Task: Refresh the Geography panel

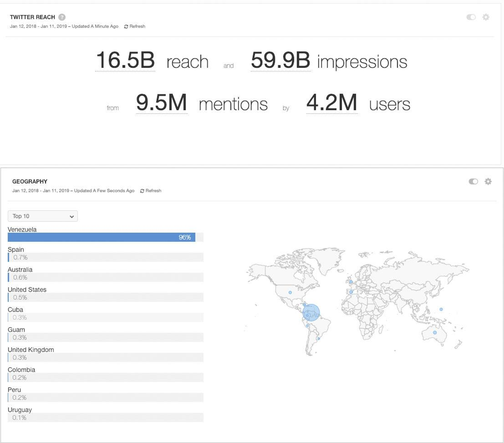Action: tap(151, 191)
